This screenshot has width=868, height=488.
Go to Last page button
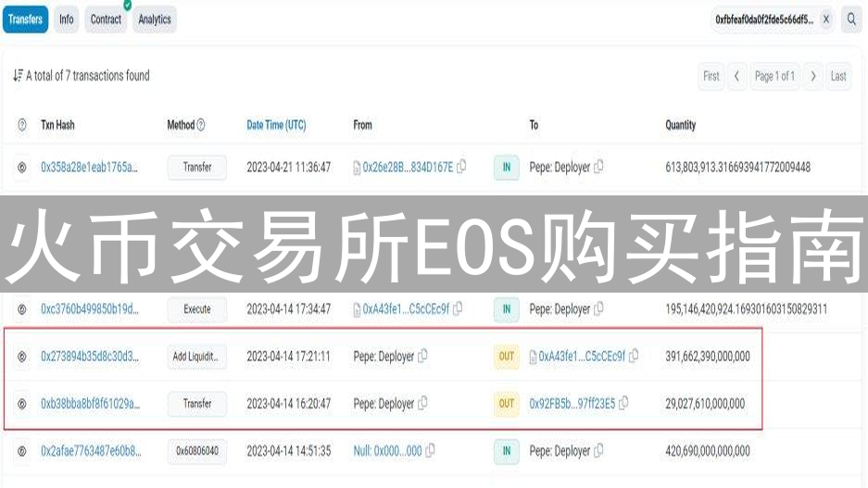coord(838,76)
